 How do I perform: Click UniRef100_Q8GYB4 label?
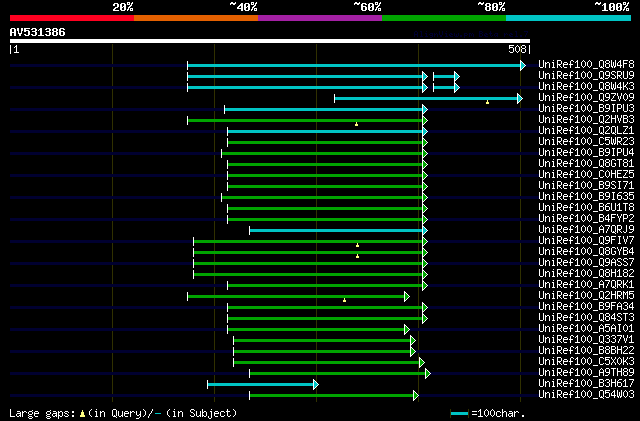click(x=586, y=252)
